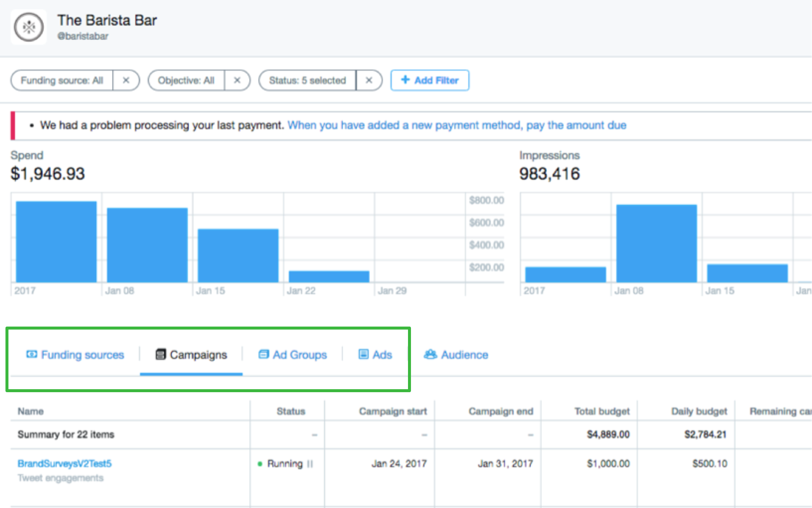Sort by Daily budget column header
This screenshot has height=508, width=812.
699,412
